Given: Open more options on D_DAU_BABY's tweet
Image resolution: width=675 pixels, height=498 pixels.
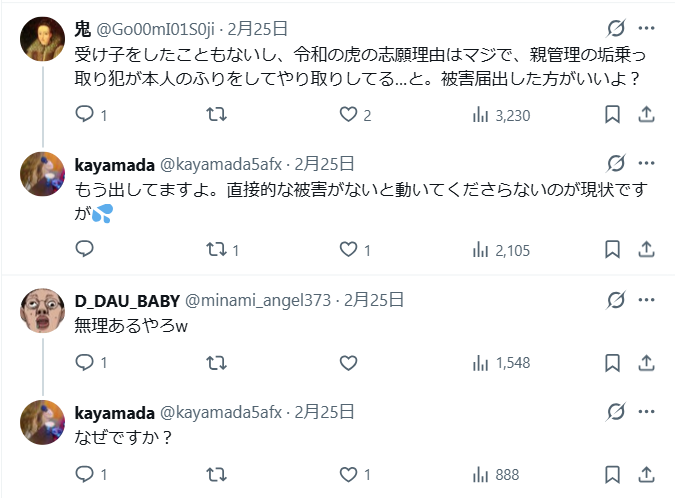Looking at the screenshot, I should coord(647,299).
